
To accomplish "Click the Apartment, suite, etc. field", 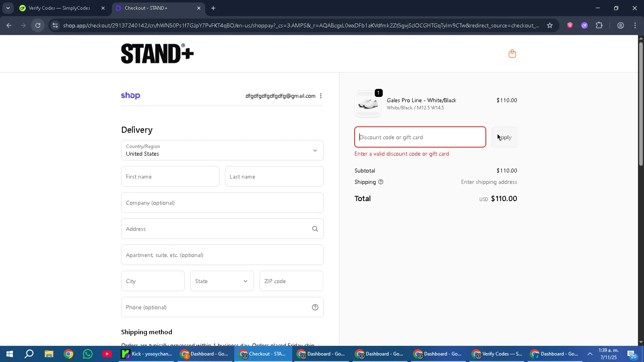I will pos(222,255).
